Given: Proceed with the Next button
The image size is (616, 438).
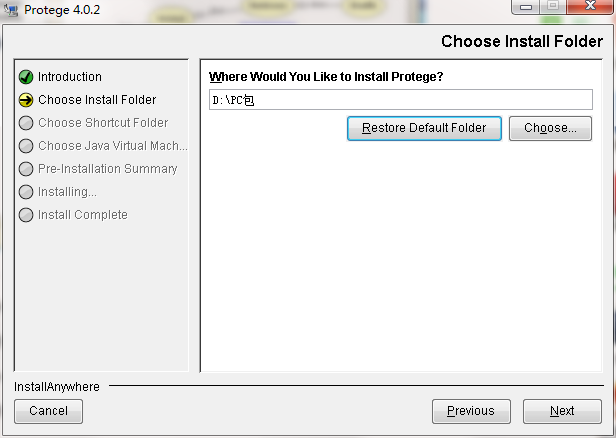Looking at the screenshot, I should 562,411.
